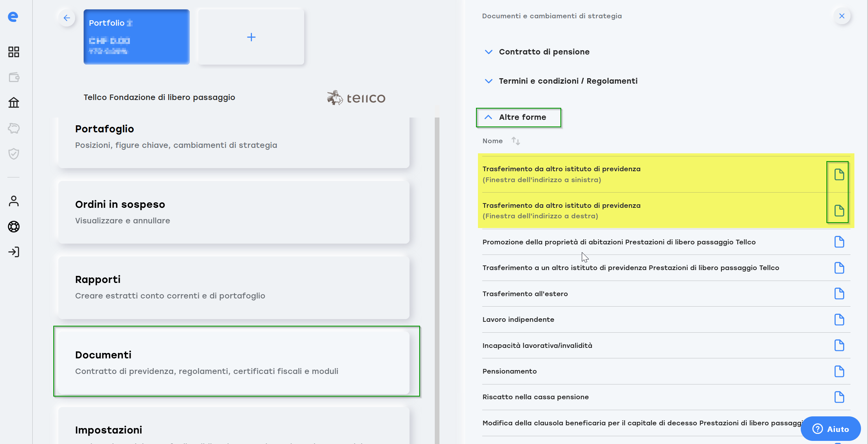
Task: Click the lifebuoy support icon in sidebar
Action: (x=14, y=226)
